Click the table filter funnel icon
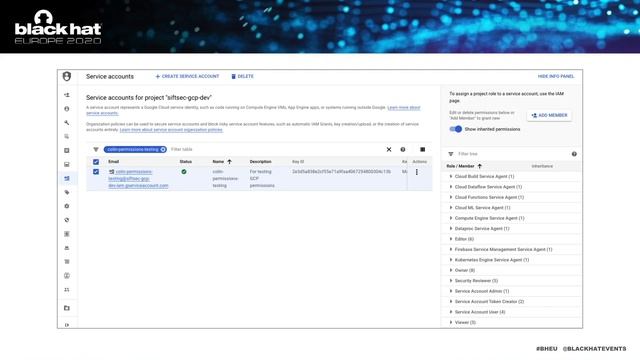The image size is (640, 360). pos(96,149)
